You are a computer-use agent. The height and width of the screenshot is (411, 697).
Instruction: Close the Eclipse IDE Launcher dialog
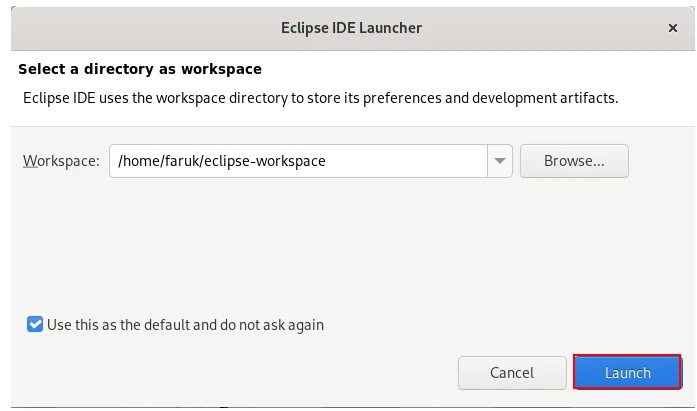(673, 28)
